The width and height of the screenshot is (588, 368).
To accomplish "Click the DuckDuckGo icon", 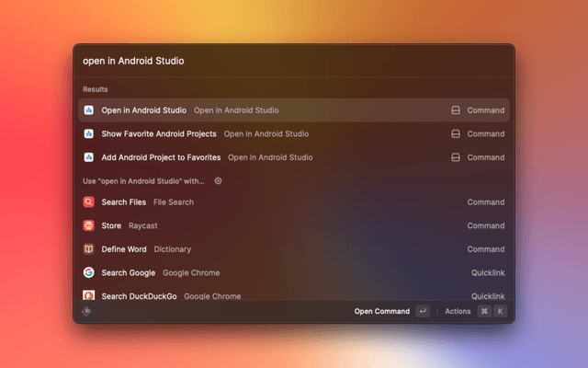I will click(89, 295).
